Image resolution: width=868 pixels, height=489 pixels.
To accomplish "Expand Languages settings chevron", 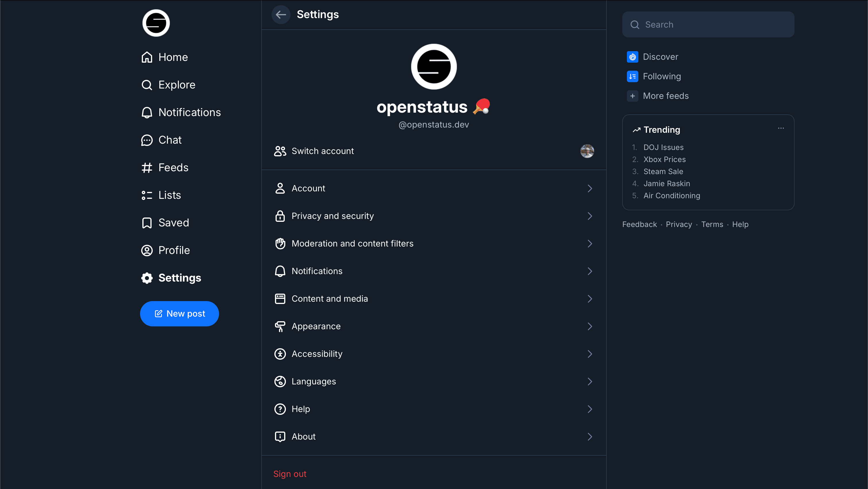I will point(590,382).
